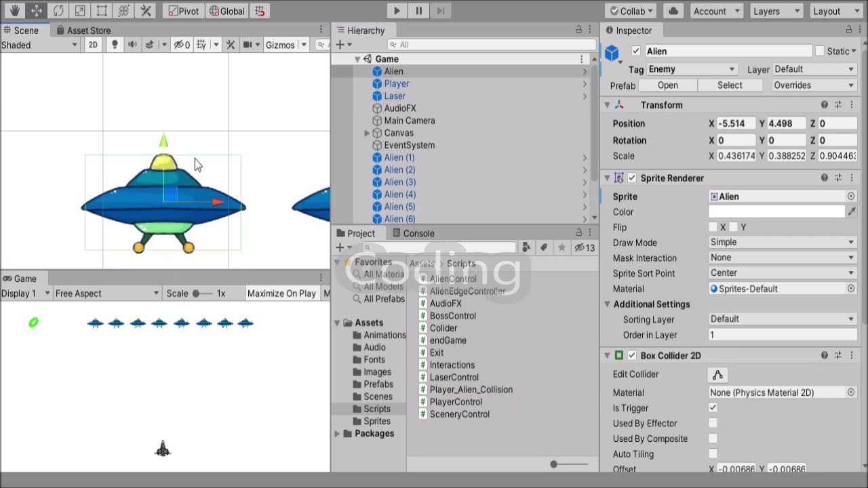Screen dimensions: 868x488
Task: Toggle Static checkbox
Action: (x=820, y=51)
